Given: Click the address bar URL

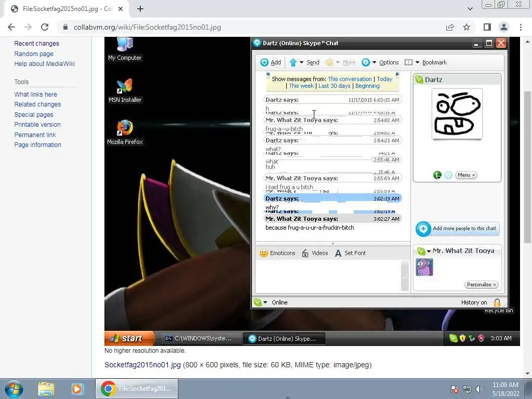Looking at the screenshot, I should (x=147, y=27).
